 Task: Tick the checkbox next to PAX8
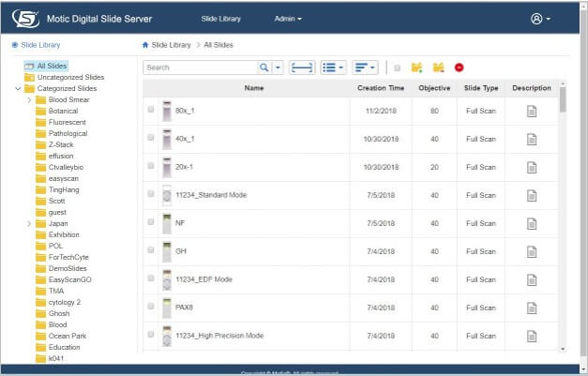152,307
